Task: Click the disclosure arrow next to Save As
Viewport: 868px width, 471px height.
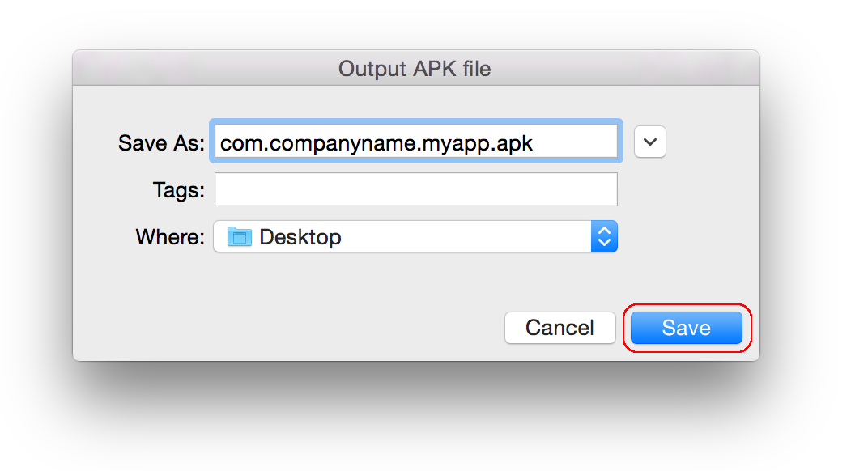Action: (650, 142)
